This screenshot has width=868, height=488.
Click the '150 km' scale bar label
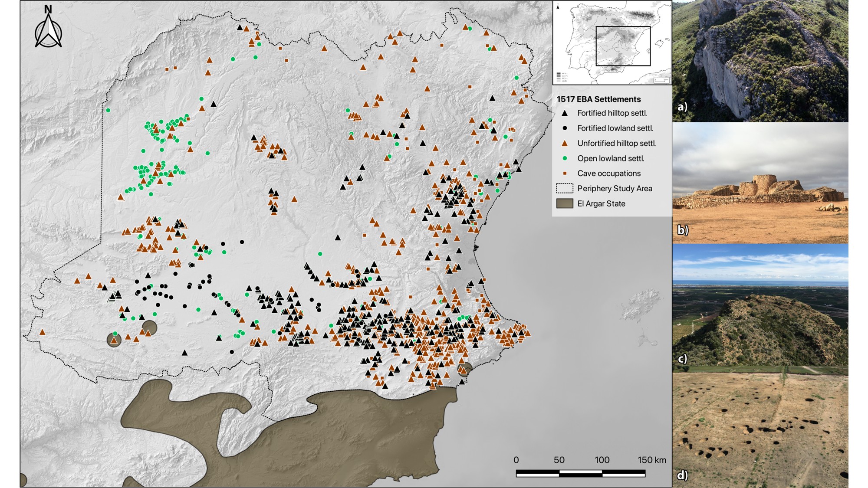click(x=652, y=460)
